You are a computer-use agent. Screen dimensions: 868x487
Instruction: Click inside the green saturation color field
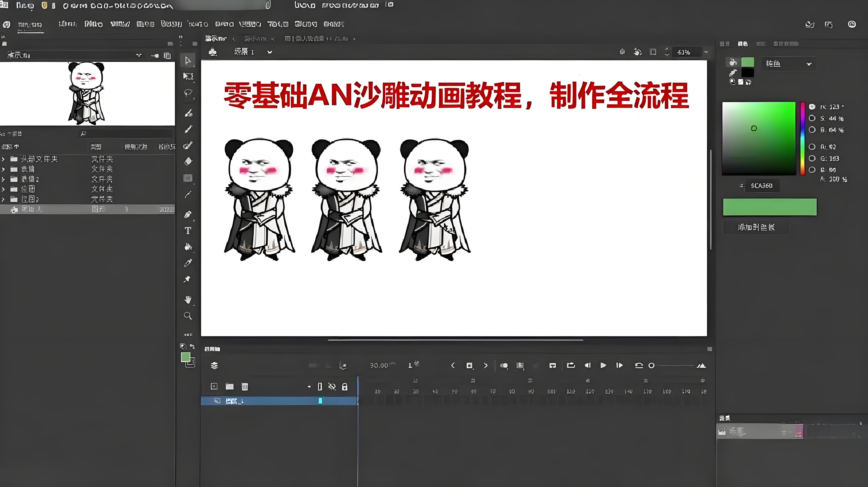coord(759,138)
